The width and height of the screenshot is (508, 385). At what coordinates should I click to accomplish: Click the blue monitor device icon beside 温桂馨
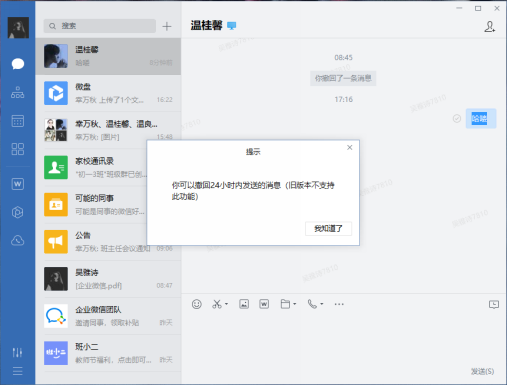pos(231,26)
